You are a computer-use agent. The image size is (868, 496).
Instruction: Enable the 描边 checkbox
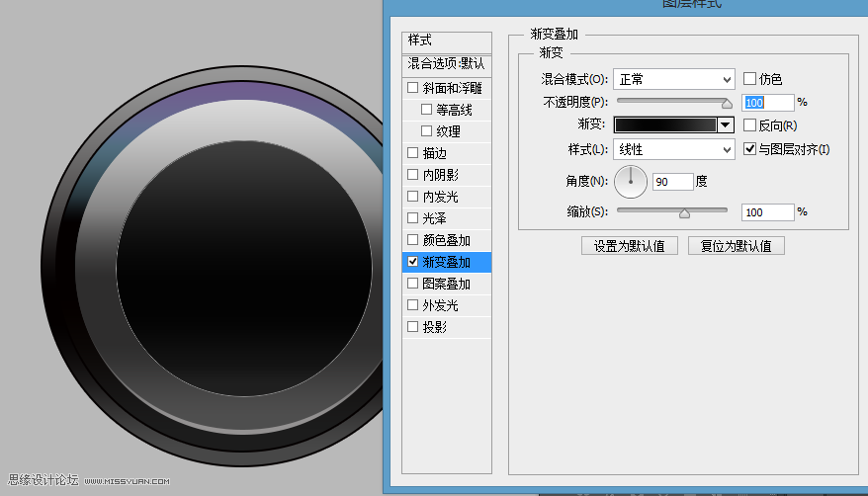412,152
